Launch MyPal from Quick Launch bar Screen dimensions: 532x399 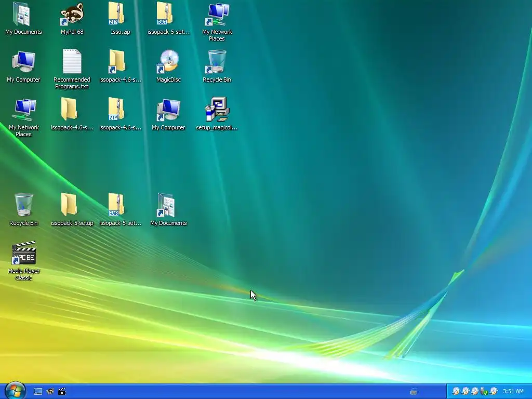pos(50,392)
